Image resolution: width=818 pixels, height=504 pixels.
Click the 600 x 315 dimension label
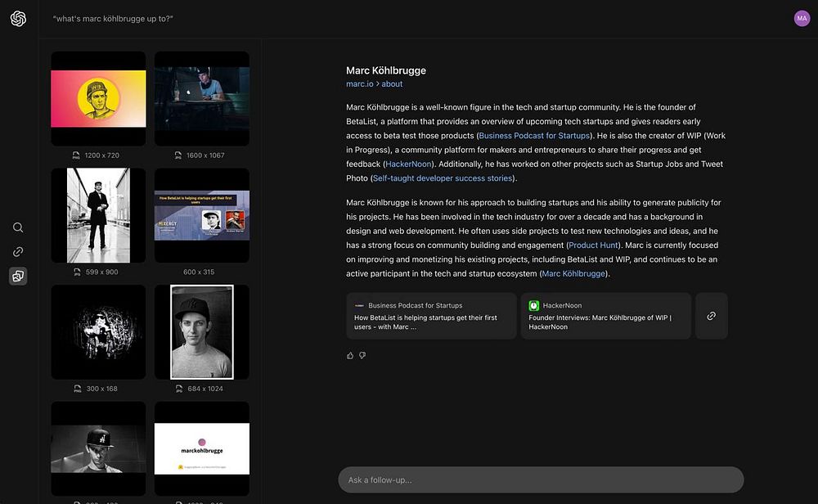coord(199,272)
